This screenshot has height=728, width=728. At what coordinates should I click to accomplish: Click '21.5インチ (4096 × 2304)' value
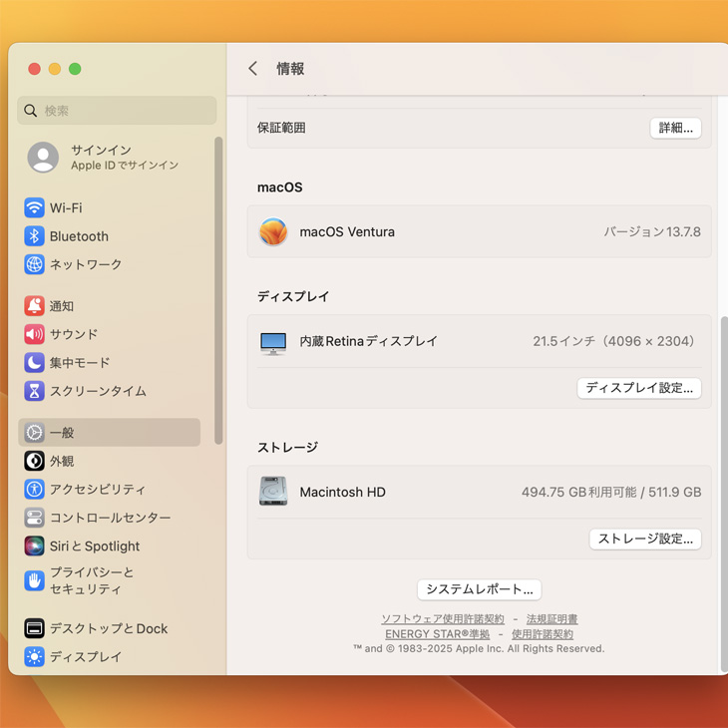click(x=613, y=341)
